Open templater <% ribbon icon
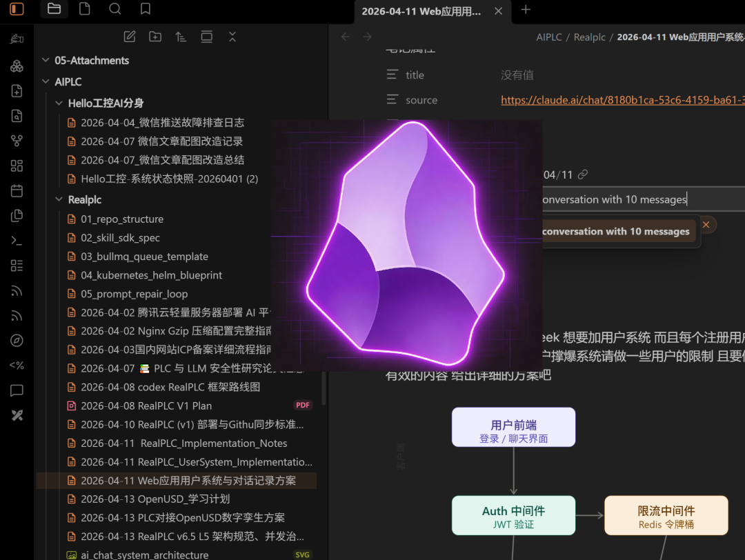Image resolution: width=745 pixels, height=560 pixels. point(17,366)
